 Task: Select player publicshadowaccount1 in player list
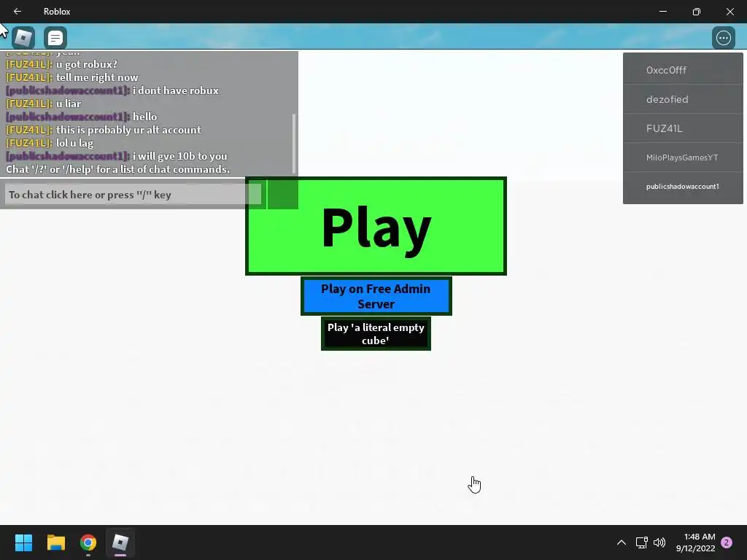683,186
